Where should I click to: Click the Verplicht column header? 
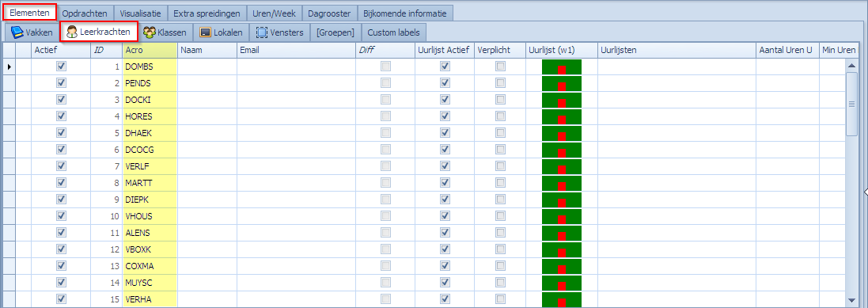(x=500, y=50)
